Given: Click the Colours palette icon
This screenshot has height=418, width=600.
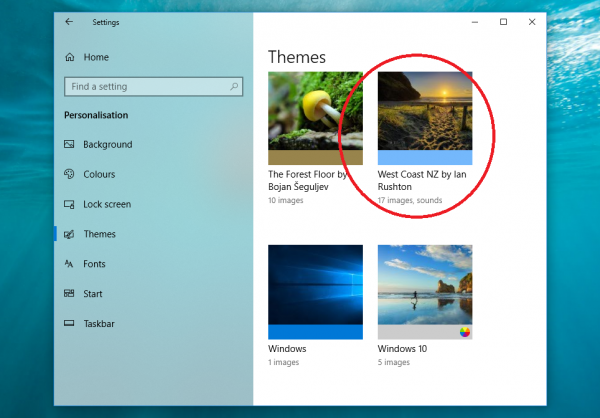Looking at the screenshot, I should pos(69,174).
